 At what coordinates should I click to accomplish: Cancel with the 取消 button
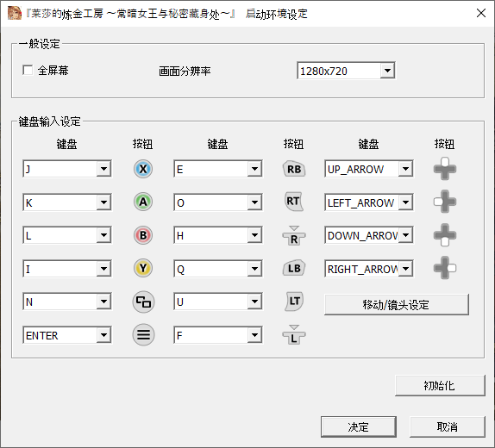tap(448, 426)
